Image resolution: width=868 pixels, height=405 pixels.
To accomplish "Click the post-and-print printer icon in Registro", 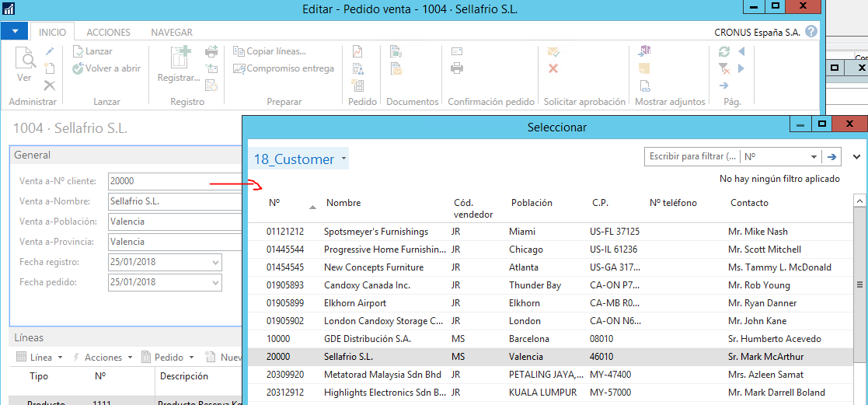I will point(211,52).
